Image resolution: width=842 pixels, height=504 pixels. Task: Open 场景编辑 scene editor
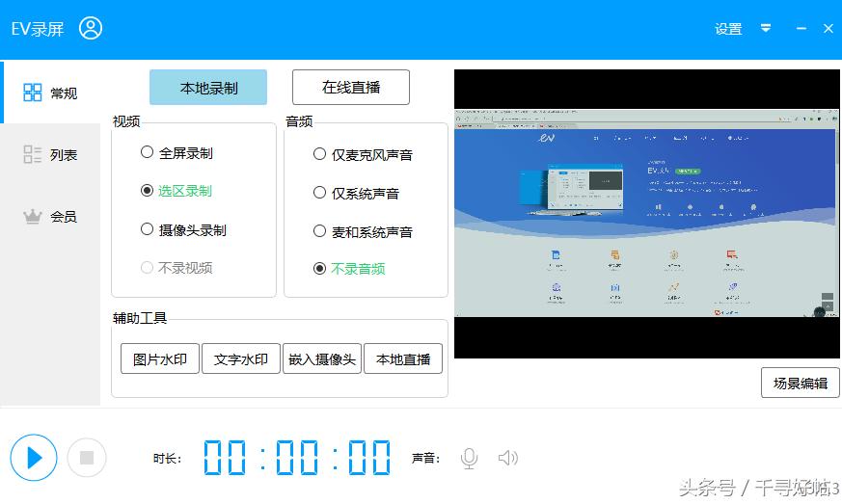(x=801, y=383)
